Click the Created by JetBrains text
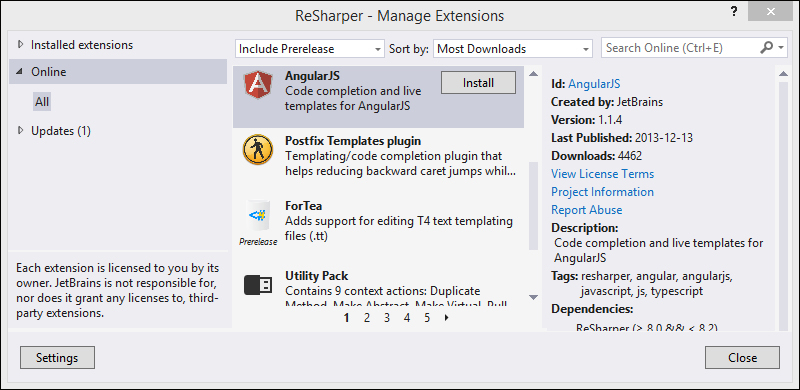The image size is (800, 390). click(607, 102)
